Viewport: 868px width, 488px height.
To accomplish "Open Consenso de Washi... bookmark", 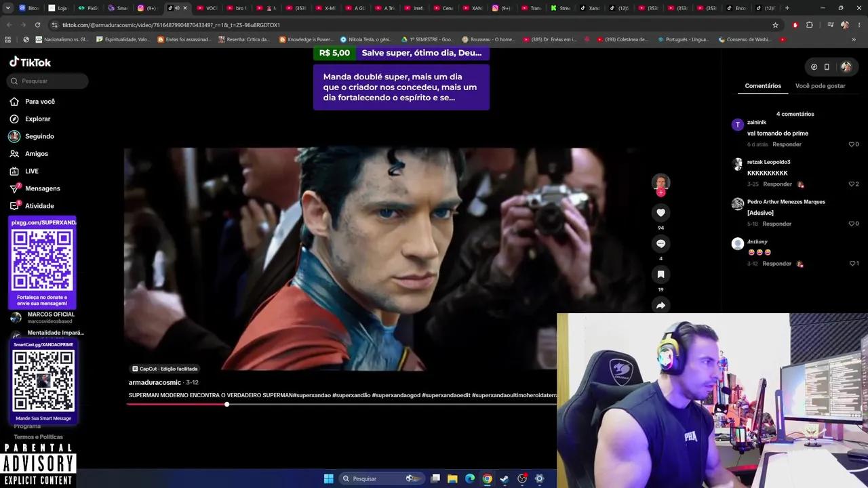I will point(745,39).
